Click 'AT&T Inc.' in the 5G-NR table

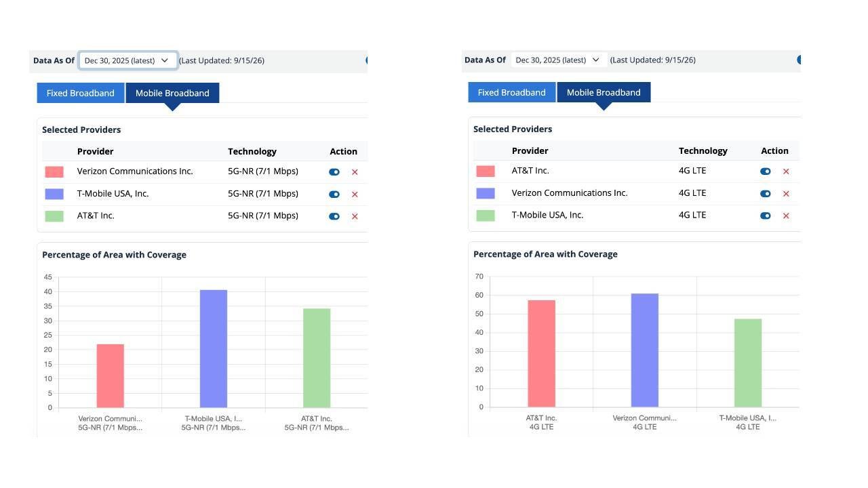click(96, 216)
